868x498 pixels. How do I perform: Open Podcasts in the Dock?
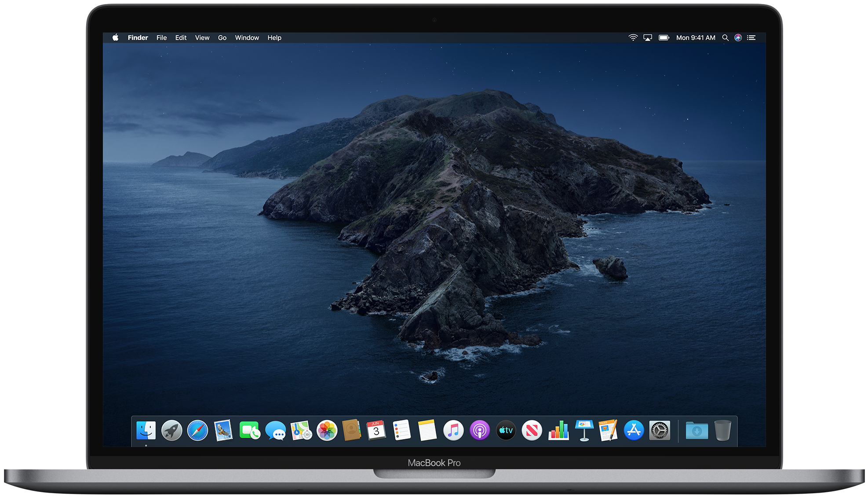480,430
